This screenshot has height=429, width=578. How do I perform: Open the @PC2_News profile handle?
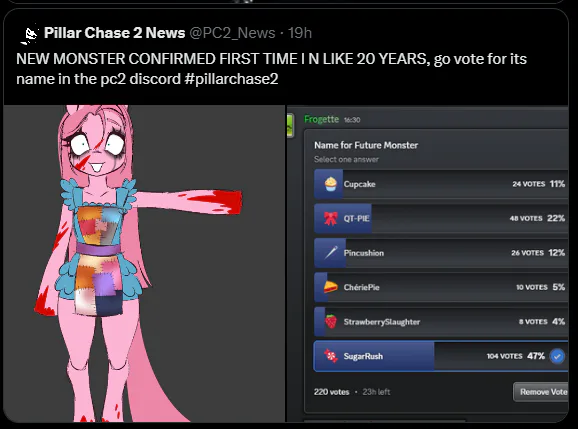(x=232, y=33)
